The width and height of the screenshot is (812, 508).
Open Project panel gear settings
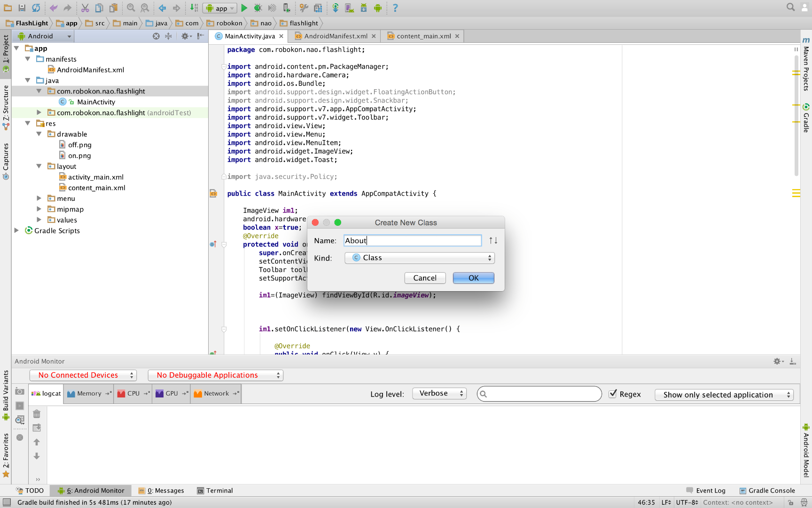[186, 36]
